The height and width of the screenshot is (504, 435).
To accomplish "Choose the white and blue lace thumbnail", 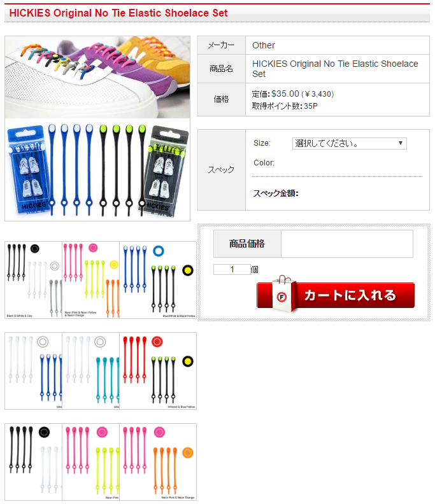I will pos(34,371).
